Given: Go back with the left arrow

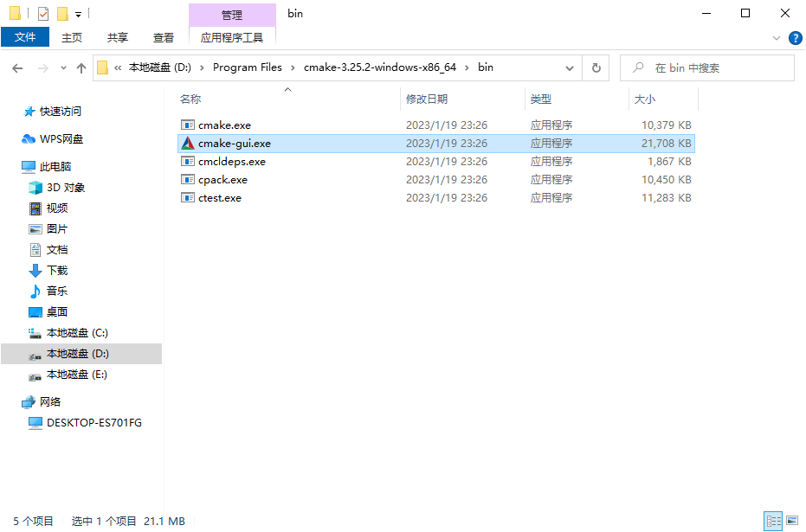Looking at the screenshot, I should (17, 67).
